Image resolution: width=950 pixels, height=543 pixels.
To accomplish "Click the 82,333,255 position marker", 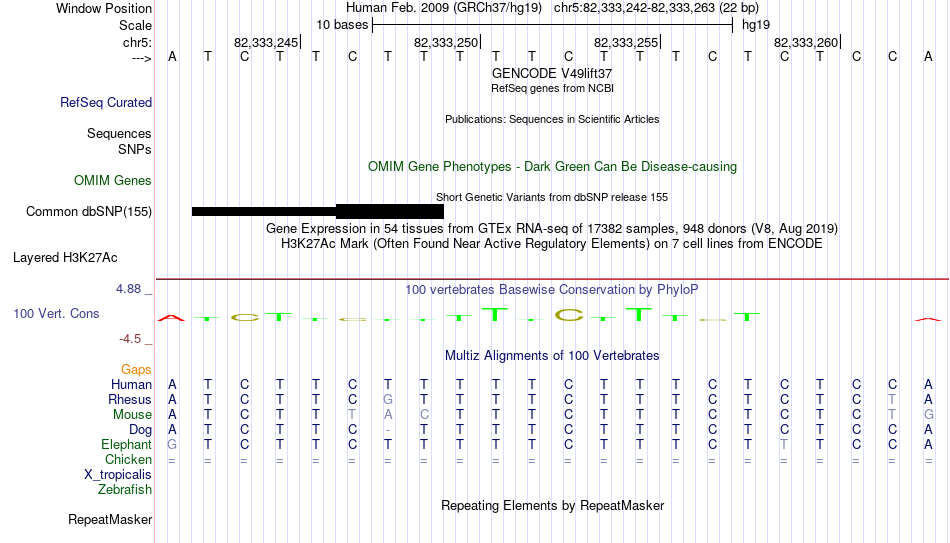I will click(x=627, y=42).
